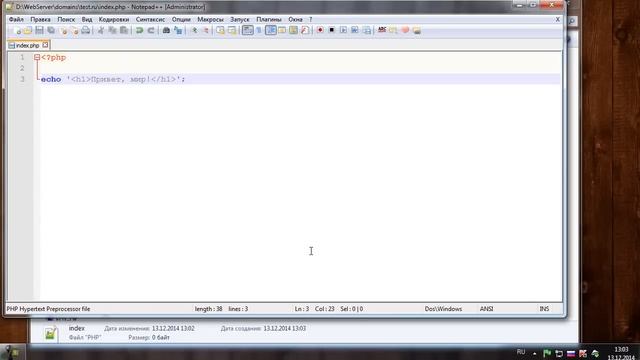Open Find using the binoculars icon
The width and height of the screenshot is (640, 360).
coord(166,31)
